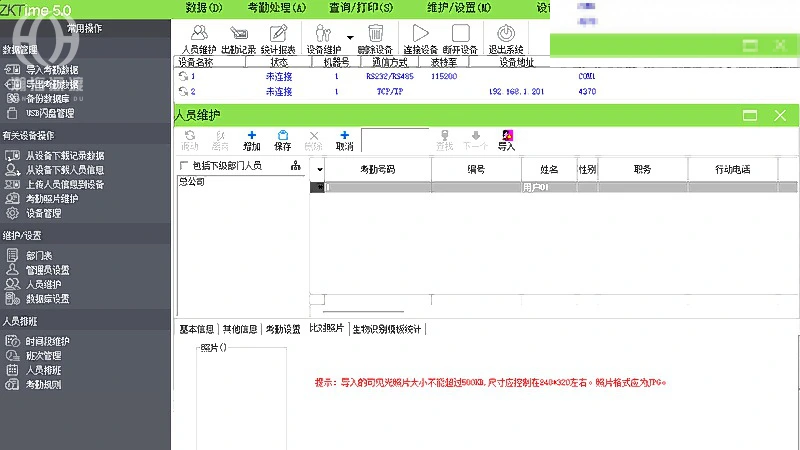Open 数据(D) menu
800x450 pixels.
[204, 8]
